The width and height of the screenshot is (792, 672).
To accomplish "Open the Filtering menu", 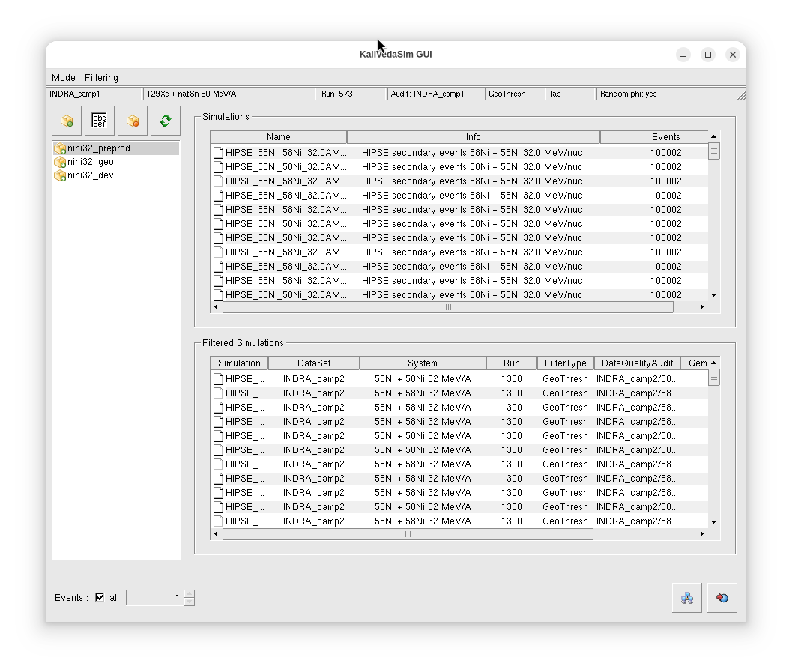I will coord(101,78).
